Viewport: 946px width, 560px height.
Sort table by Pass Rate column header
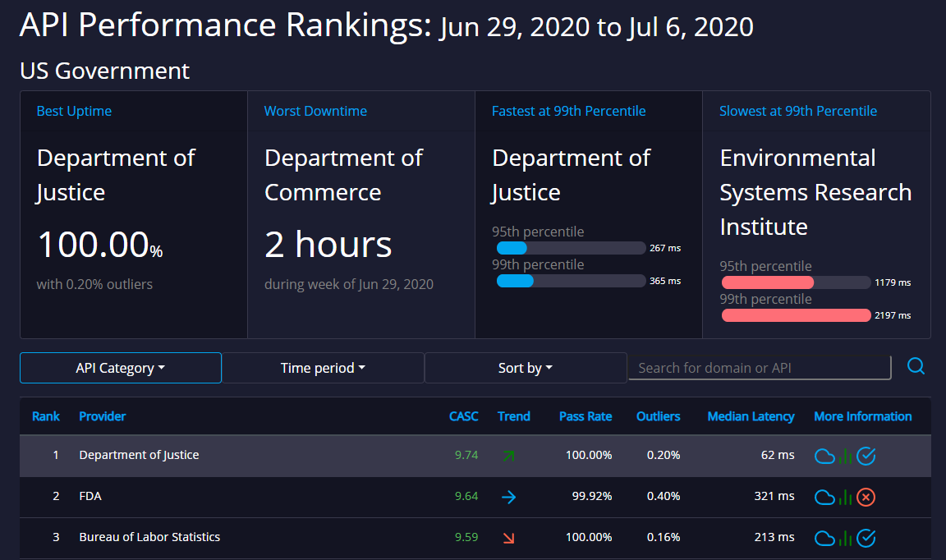(x=586, y=416)
